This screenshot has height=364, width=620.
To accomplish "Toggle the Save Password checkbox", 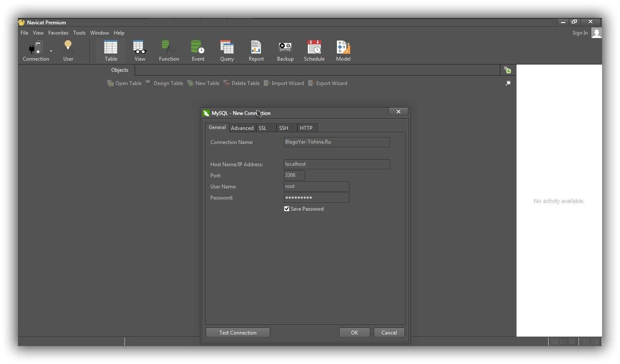I will coord(287,209).
